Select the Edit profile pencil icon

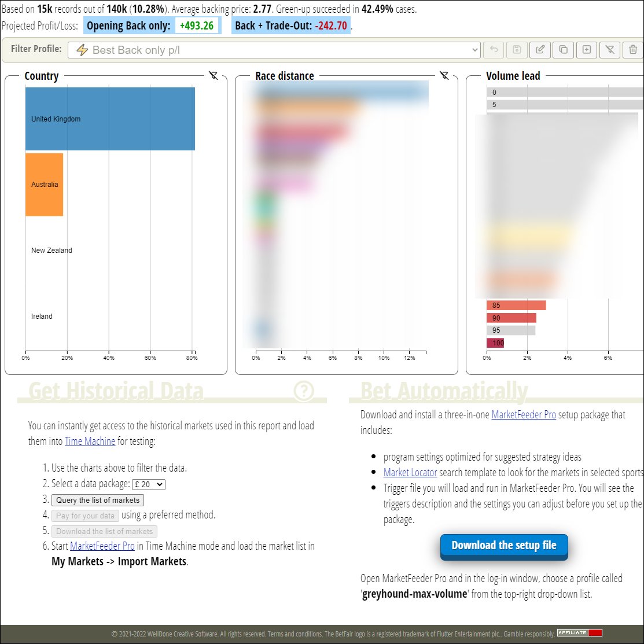(539, 50)
